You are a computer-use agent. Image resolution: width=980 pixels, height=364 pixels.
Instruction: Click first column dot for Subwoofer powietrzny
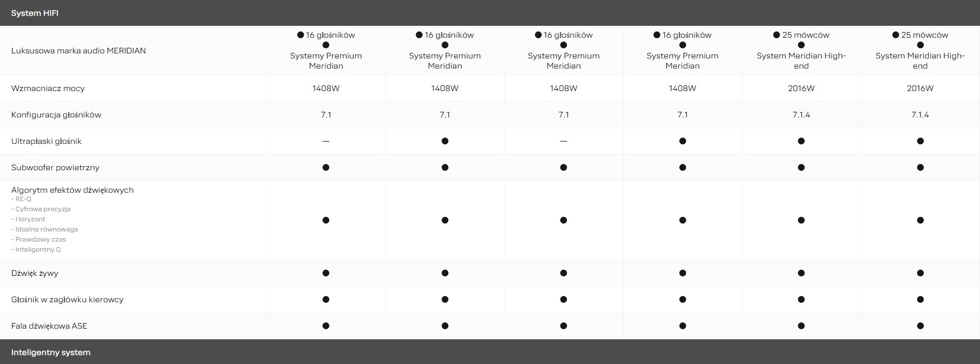(x=326, y=167)
